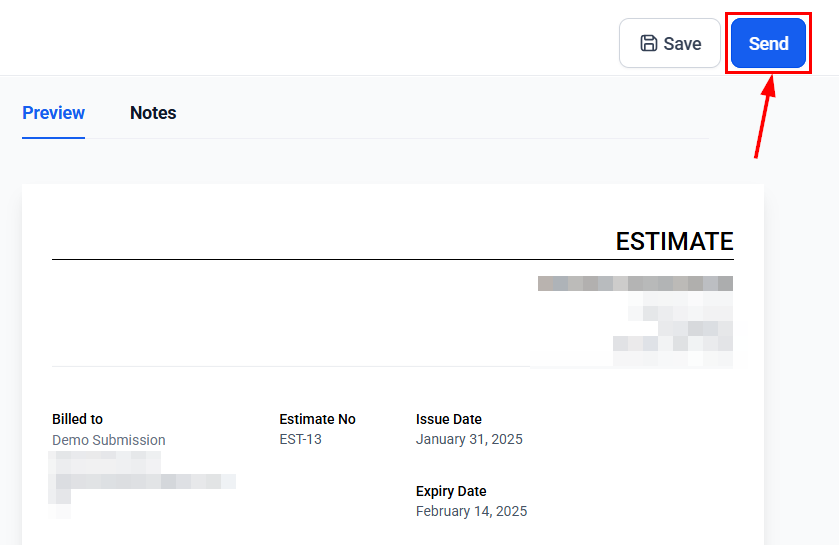Click the blue Send button
This screenshot has height=545, width=839.
(x=768, y=43)
